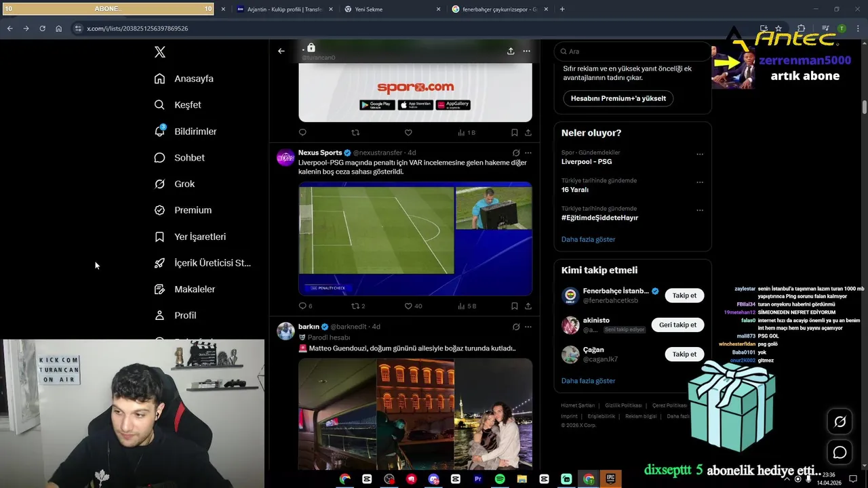Like the sporx.com post
Screen dimensions: 868x488
tap(408, 133)
